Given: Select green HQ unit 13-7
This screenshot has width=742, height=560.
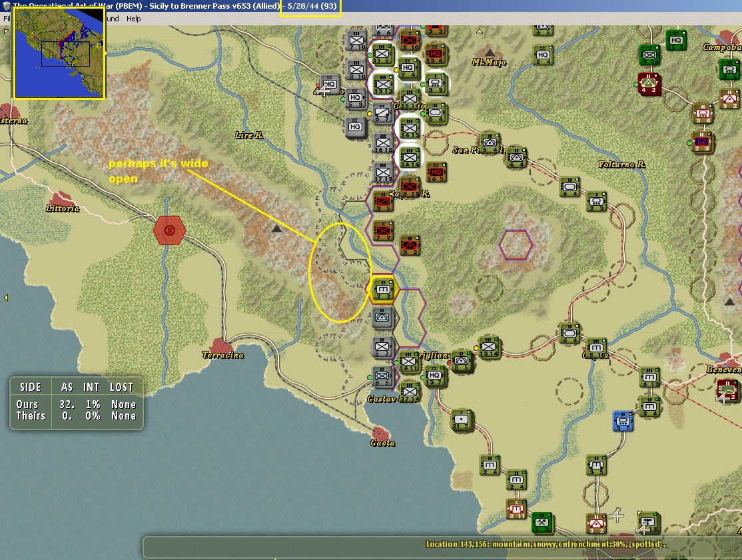Looking at the screenshot, I should (435, 376).
